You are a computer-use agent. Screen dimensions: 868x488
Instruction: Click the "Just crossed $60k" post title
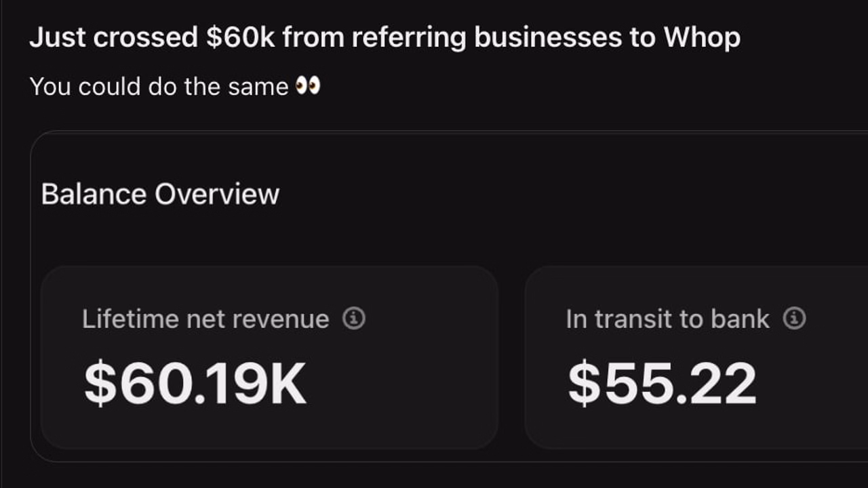click(384, 38)
